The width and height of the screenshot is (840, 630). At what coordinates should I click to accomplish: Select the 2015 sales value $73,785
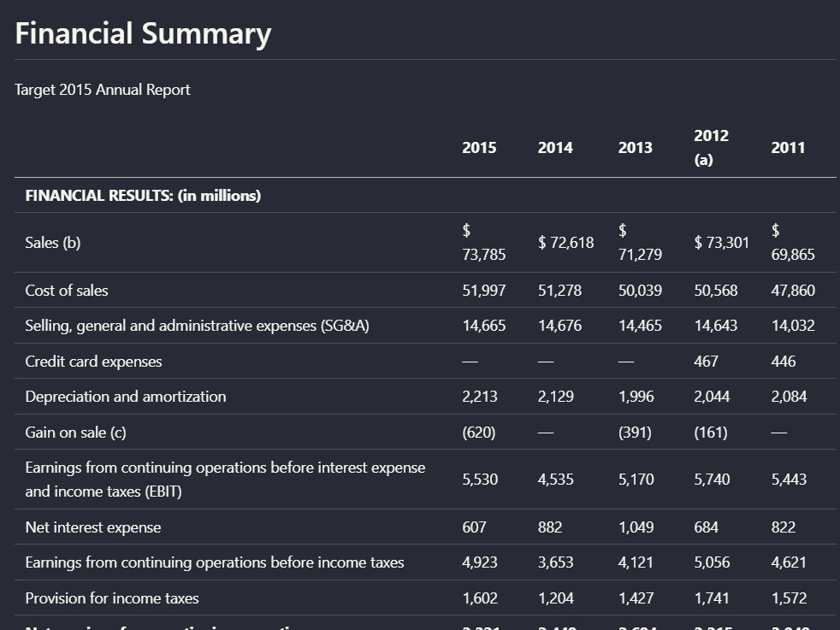tap(484, 243)
